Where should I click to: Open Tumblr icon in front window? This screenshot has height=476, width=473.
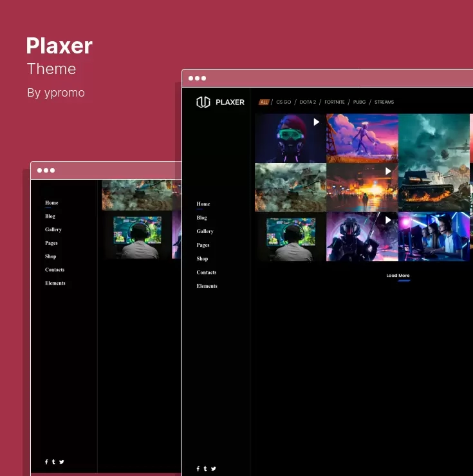pyautogui.click(x=205, y=469)
